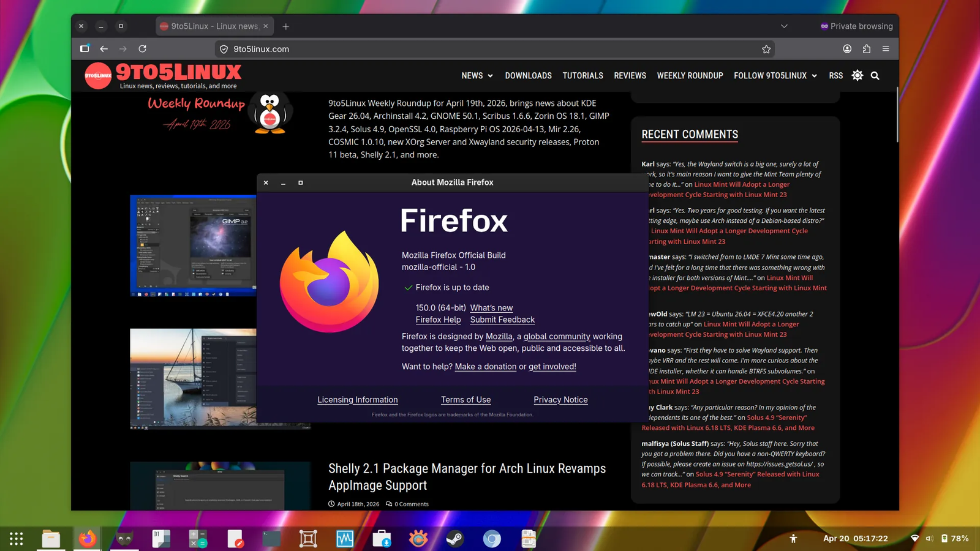Click the Firefox bookmark star icon
The image size is (980, 551).
point(766,49)
